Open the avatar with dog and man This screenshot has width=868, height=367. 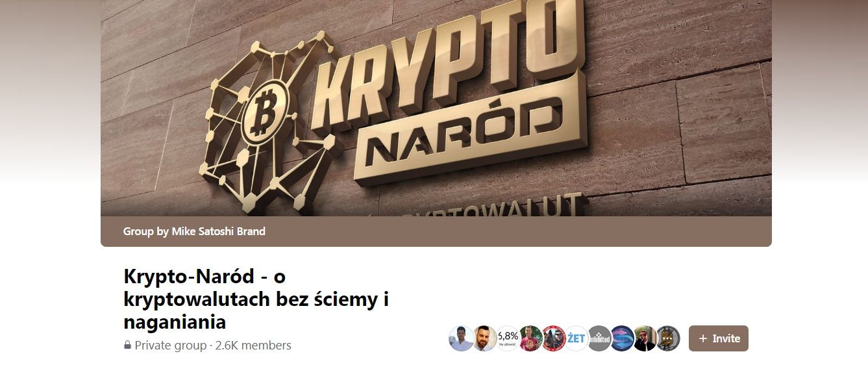point(553,338)
